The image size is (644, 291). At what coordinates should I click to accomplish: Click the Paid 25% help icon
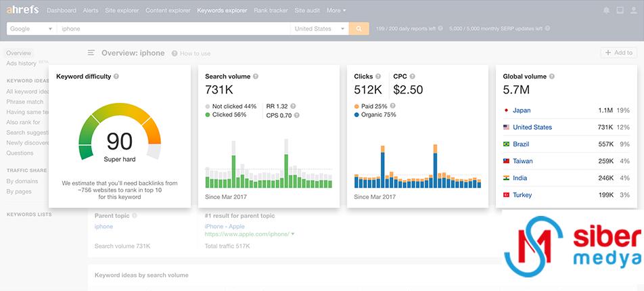tap(392, 106)
